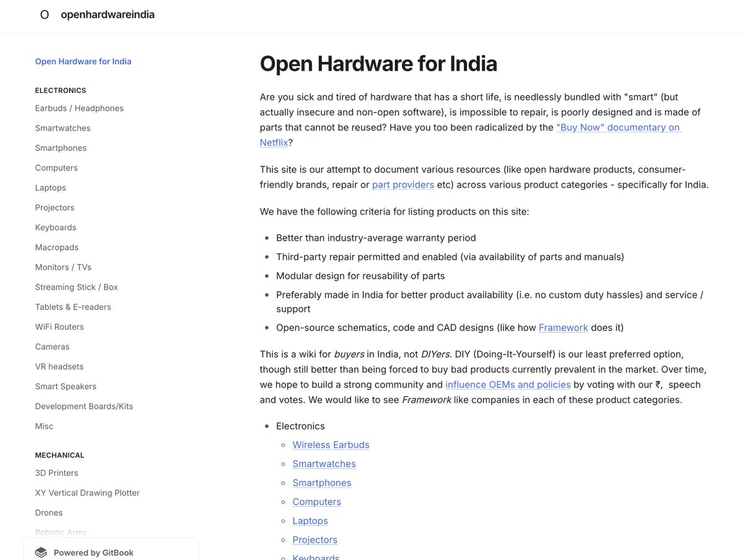Open the sidebar Keyboards page
This screenshot has width=743, height=560.
coord(56,227)
